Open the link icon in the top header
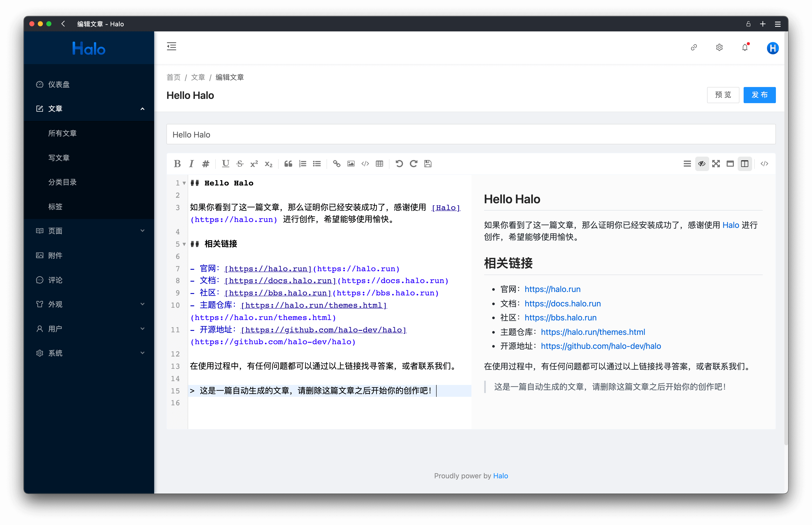812x525 pixels. point(694,47)
